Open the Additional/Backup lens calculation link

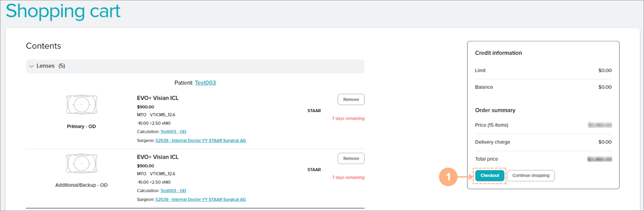(173, 191)
